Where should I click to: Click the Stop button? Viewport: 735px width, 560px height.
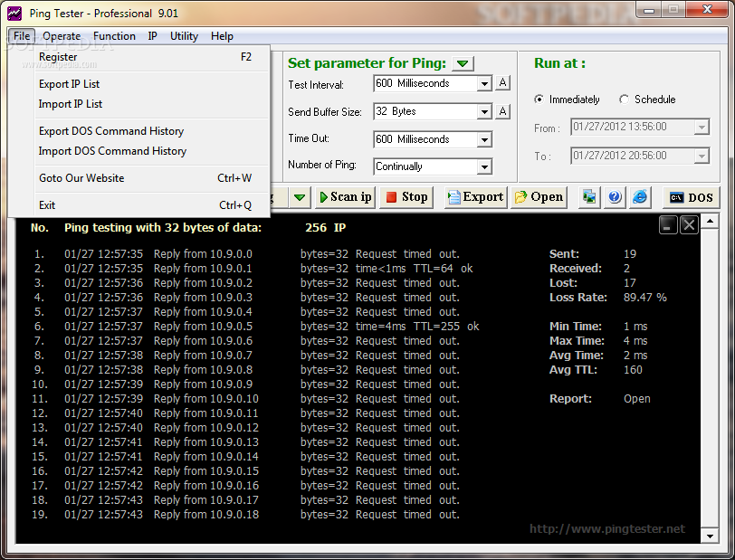tap(406, 197)
